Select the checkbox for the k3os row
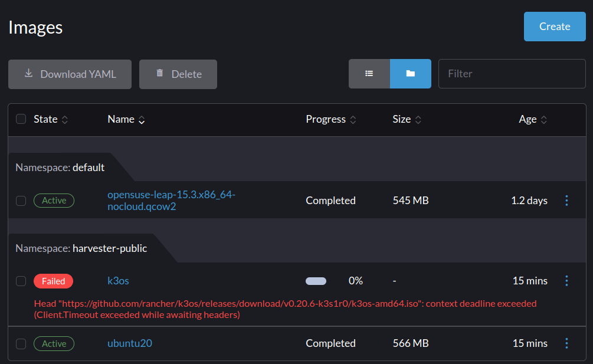This screenshot has height=364, width=593. (21, 281)
